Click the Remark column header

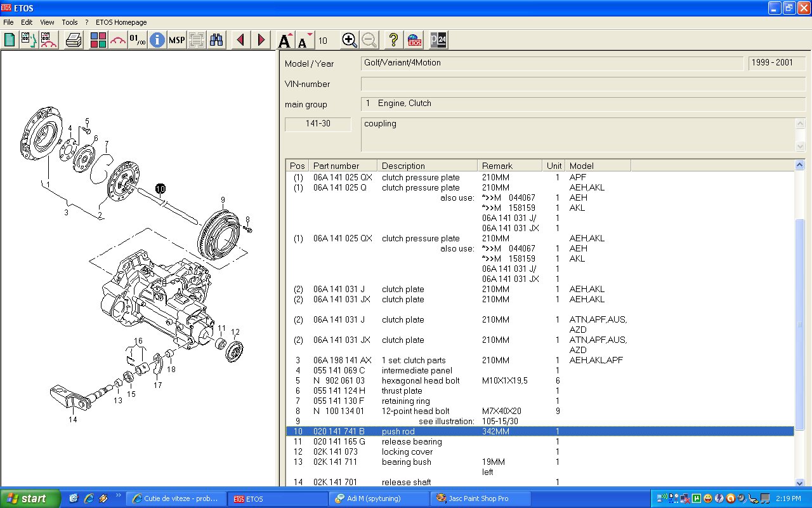pyautogui.click(x=510, y=166)
